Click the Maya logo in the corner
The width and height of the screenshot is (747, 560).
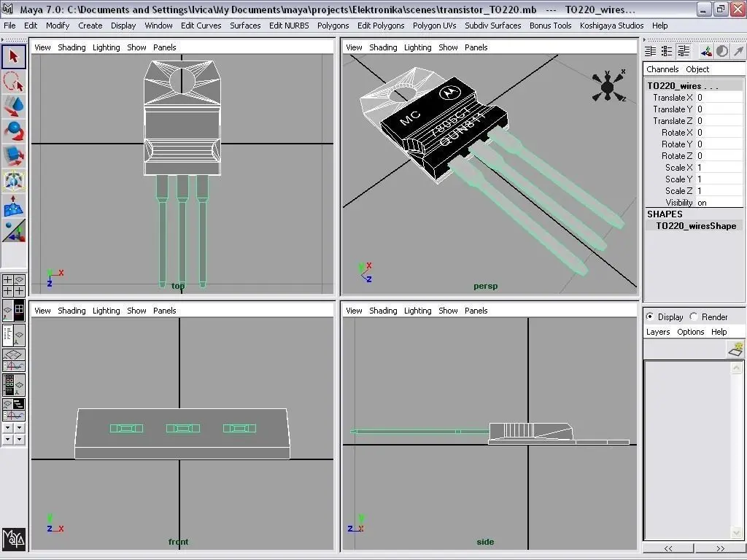[13, 539]
